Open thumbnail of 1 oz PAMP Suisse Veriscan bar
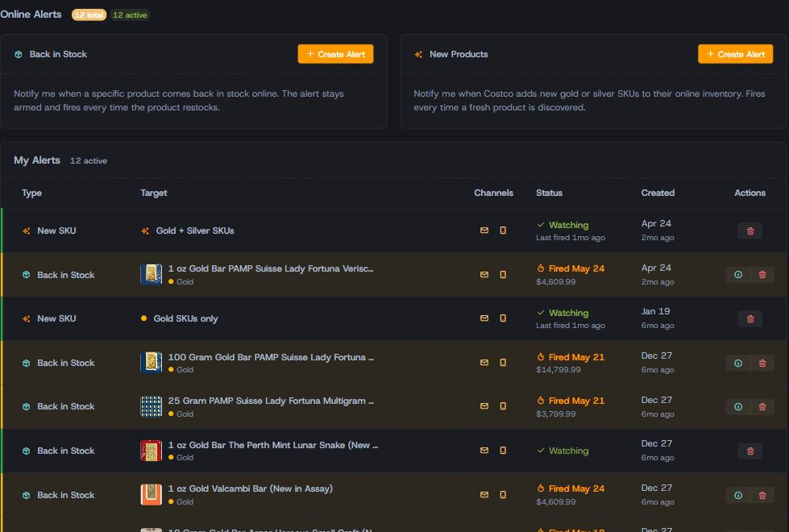Screen dimensions: 789x532 (x=151, y=274)
